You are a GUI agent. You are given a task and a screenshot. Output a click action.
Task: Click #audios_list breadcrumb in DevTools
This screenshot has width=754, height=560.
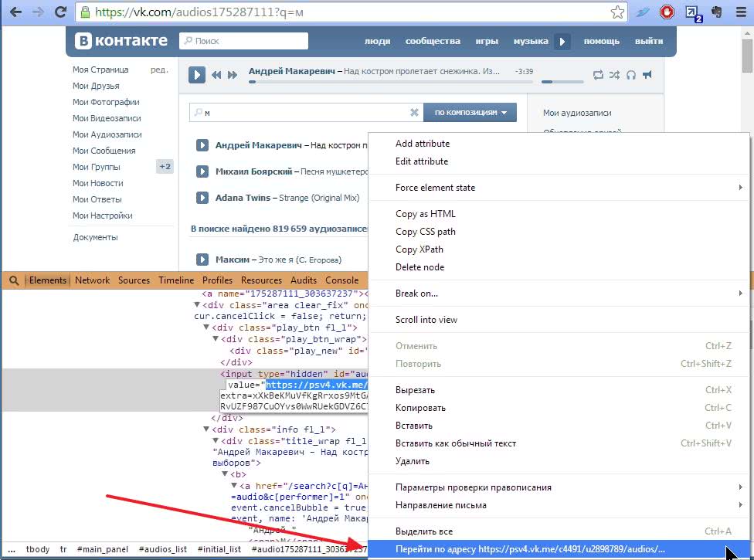[162, 549]
